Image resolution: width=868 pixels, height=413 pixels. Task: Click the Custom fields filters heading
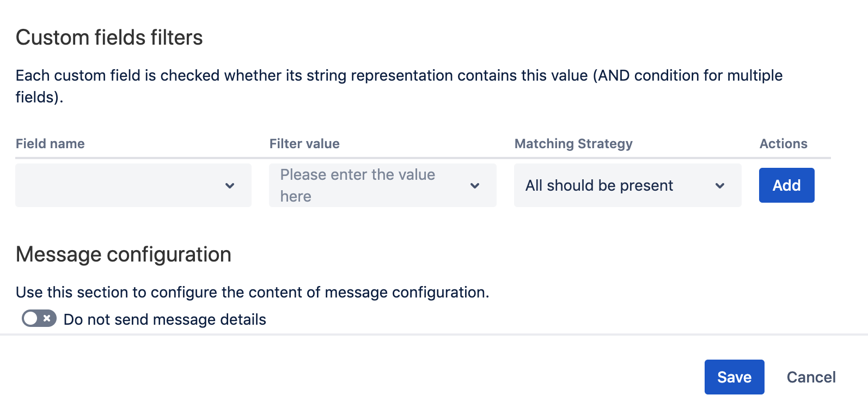[x=109, y=38]
